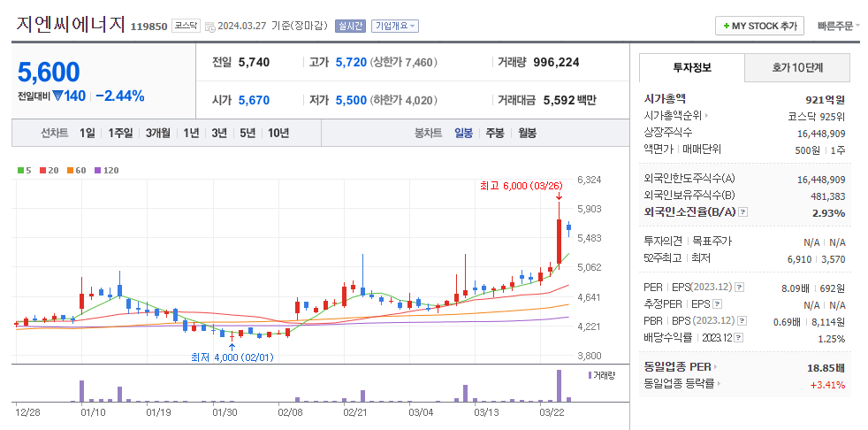Click the stock code 119850
Image resolution: width=868 pixels, height=430 pixels.
(148, 27)
